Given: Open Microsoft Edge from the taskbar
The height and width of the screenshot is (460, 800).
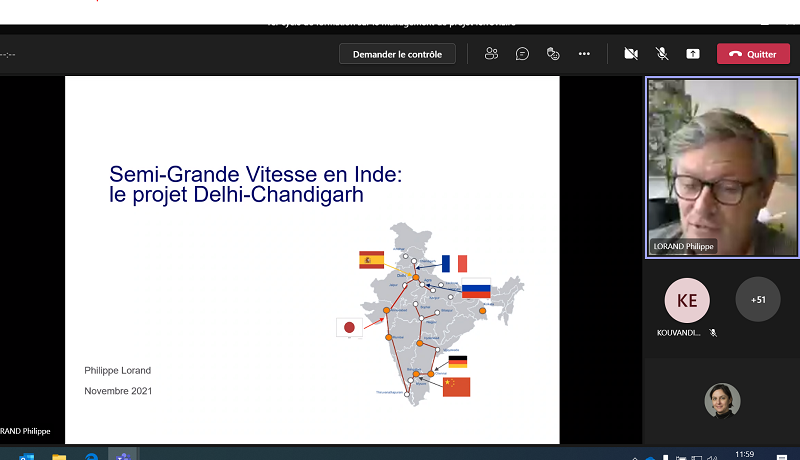Looking at the screenshot, I should (91, 456).
